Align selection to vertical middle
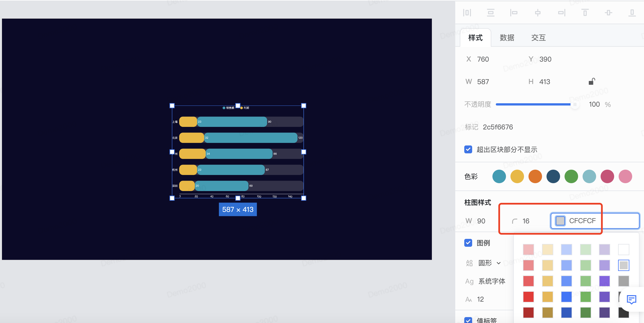644x323 pixels. point(609,13)
